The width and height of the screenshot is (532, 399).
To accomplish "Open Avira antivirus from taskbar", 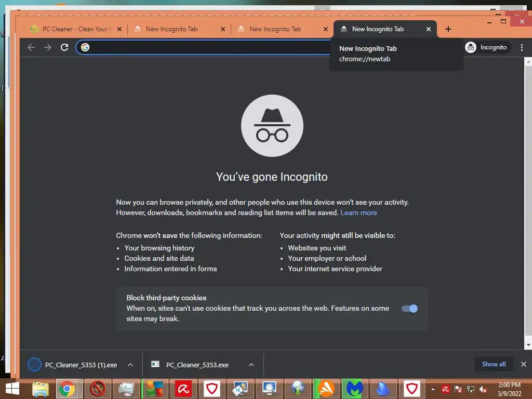I will click(183, 389).
